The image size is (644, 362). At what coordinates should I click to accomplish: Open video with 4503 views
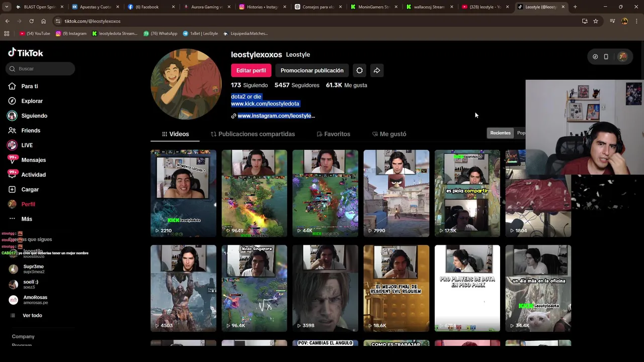[x=183, y=288]
